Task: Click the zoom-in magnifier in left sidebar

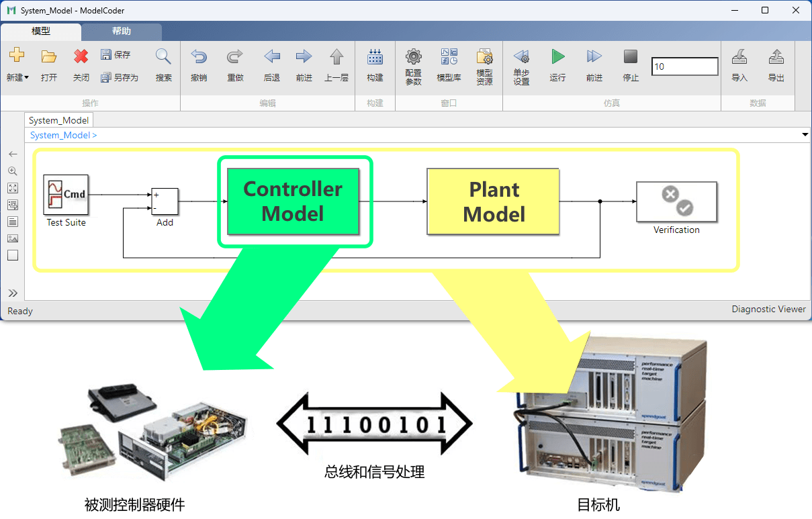Action: pos(13,171)
